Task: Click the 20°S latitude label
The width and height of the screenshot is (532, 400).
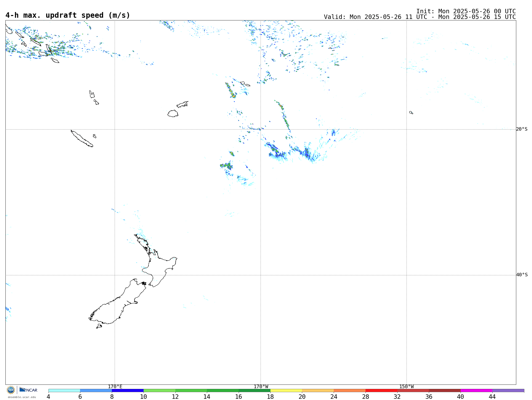Action: 522,129
